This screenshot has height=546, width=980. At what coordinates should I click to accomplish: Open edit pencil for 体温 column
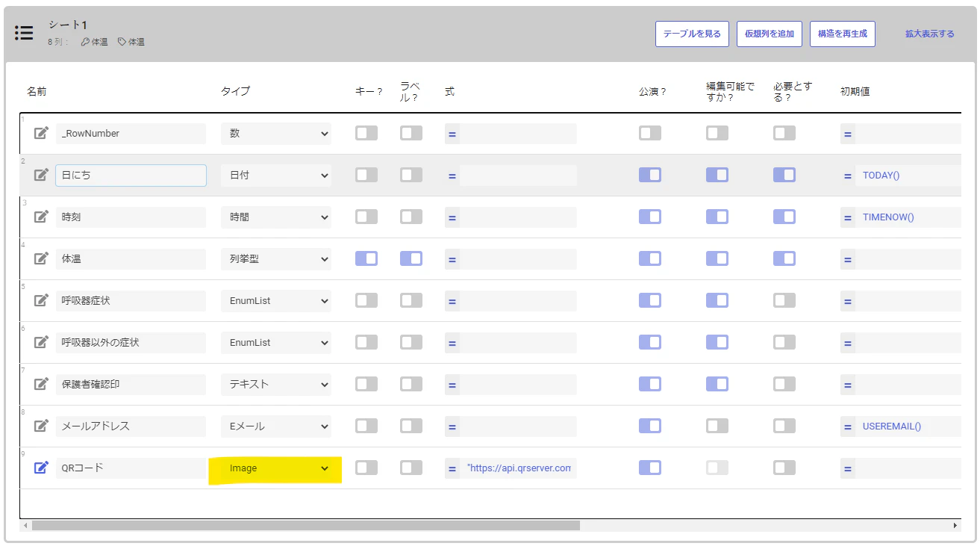(42, 259)
